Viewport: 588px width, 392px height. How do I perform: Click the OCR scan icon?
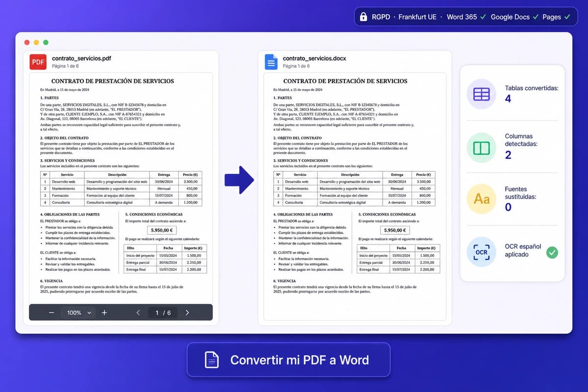[x=482, y=252]
